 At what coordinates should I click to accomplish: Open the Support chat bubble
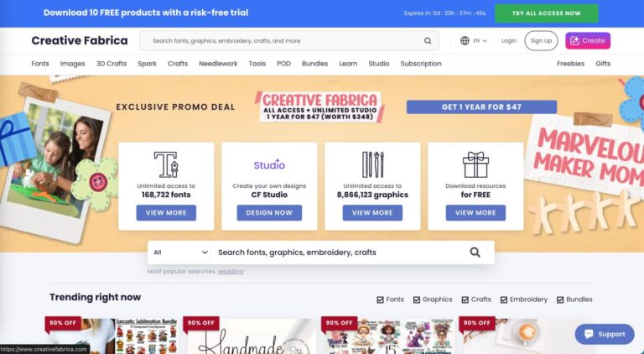[x=605, y=334]
